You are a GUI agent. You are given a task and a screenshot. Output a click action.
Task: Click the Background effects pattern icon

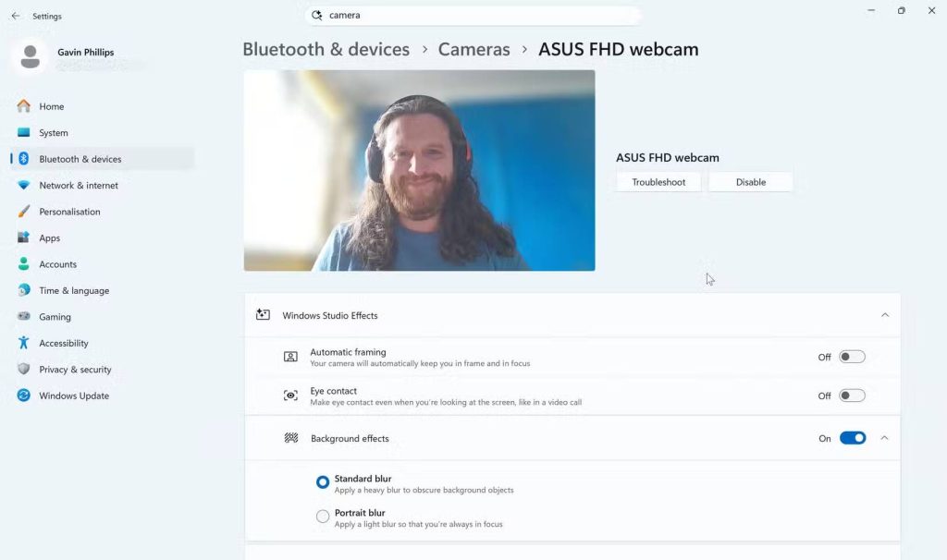[291, 438]
